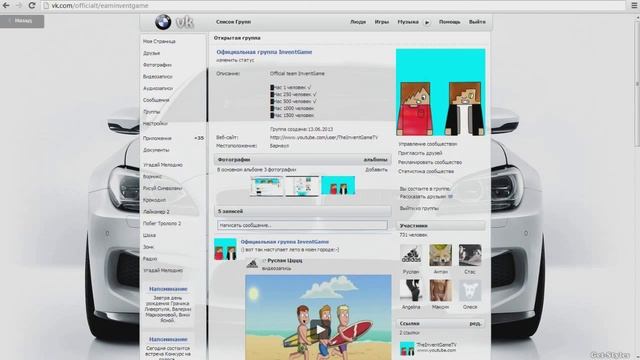640x360 pixels.
Task: Open member Олеся's default avatar
Action: pos(470,291)
